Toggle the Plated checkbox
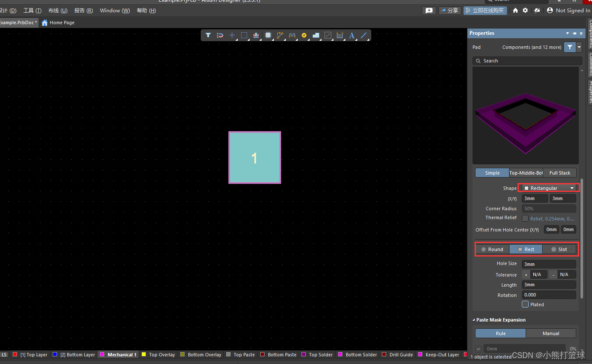This screenshot has width=592, height=364. [526, 304]
